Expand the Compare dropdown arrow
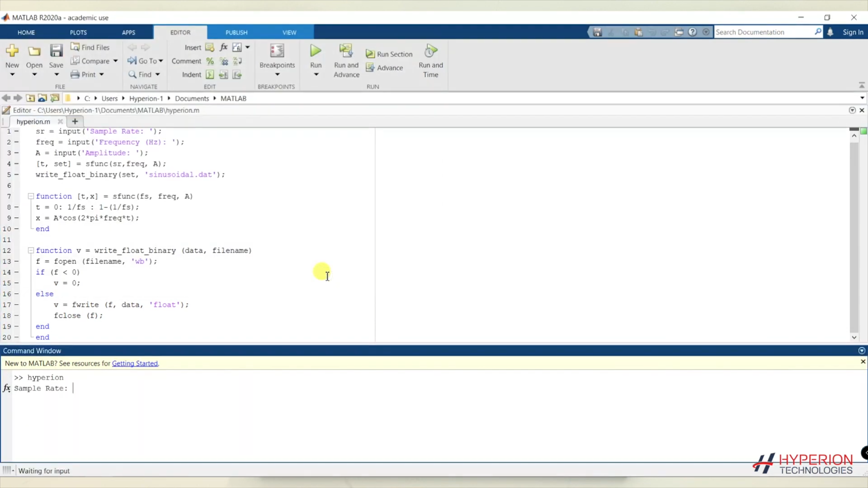The width and height of the screenshot is (868, 488). [x=115, y=61]
